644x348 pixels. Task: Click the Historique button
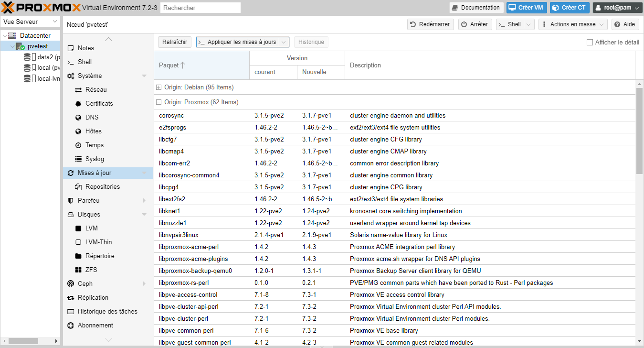311,42
